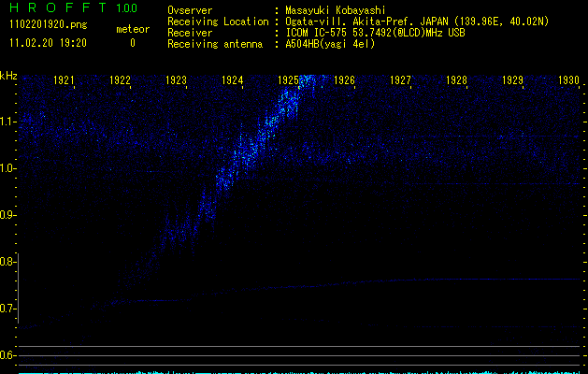Click the ICOM IC-575 receiver value
The height and width of the screenshot is (374, 588).
[375, 33]
